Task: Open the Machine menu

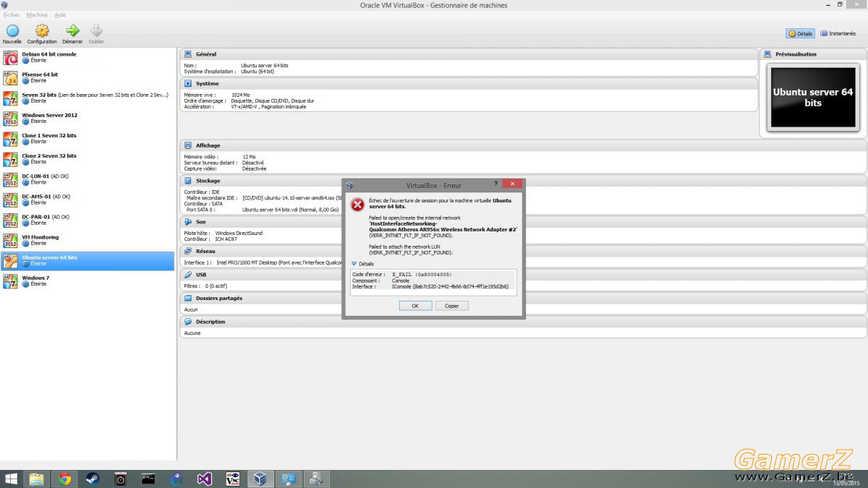Action: point(37,14)
